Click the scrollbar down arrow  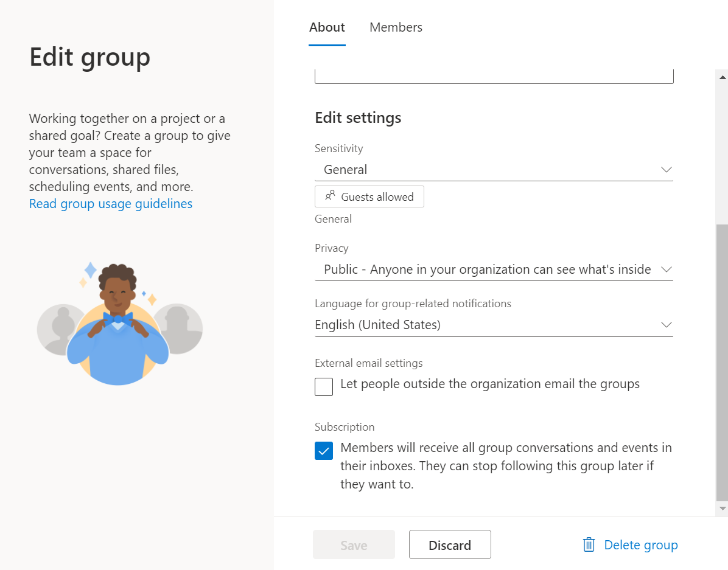[723, 508]
